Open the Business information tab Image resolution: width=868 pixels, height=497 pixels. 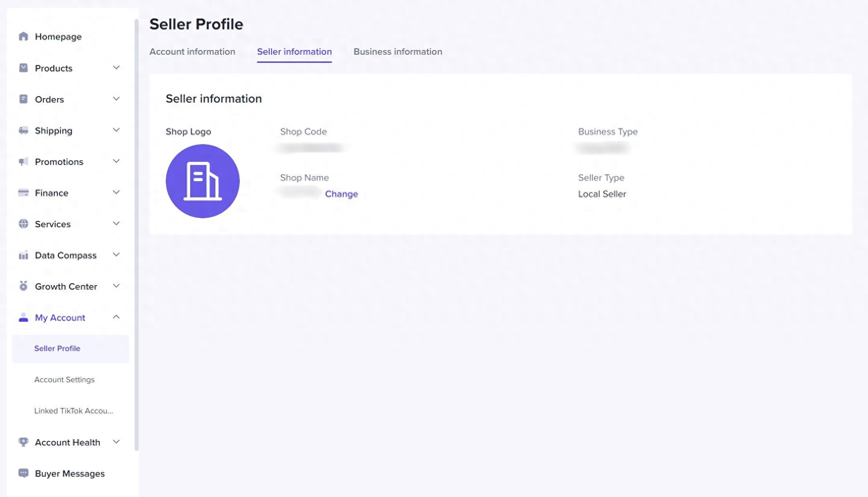(397, 52)
